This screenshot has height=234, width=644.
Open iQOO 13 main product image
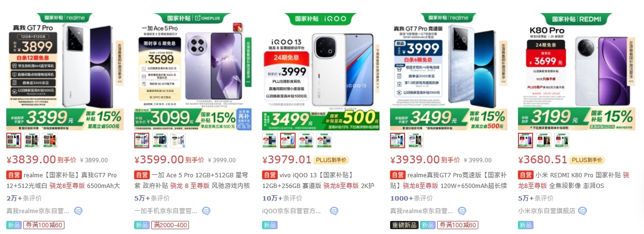[321, 72]
